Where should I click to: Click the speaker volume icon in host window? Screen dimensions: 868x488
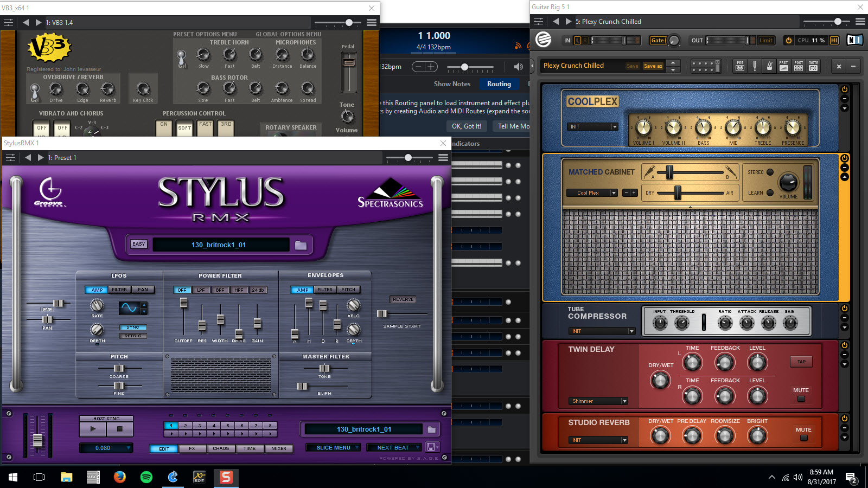tap(518, 67)
